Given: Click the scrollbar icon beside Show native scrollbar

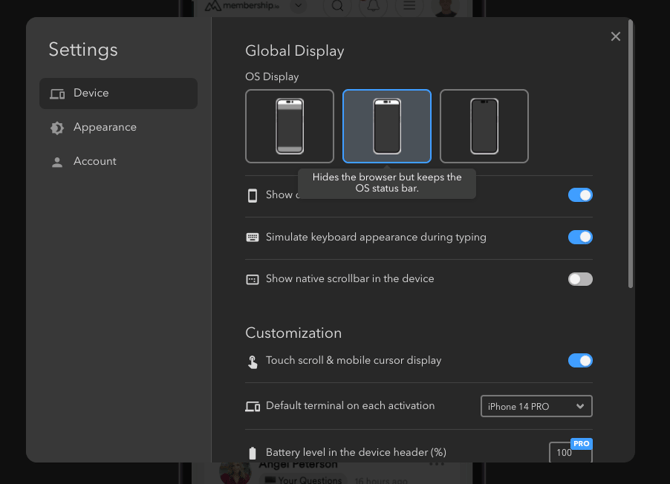Looking at the screenshot, I should click(253, 280).
